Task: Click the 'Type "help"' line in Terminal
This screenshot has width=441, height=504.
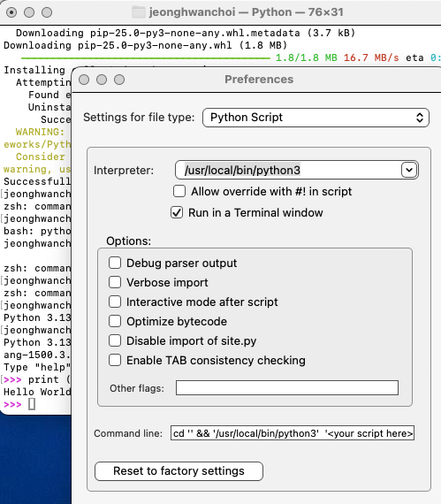Action: pyautogui.click(x=37, y=367)
